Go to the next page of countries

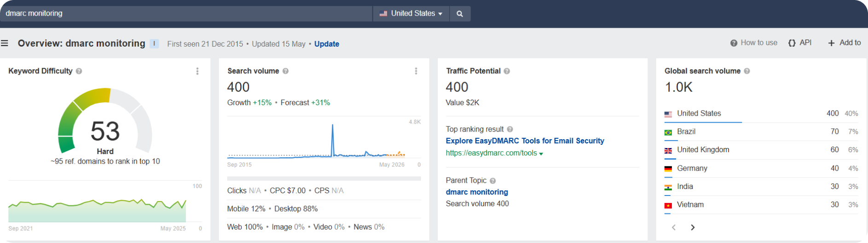point(693,227)
